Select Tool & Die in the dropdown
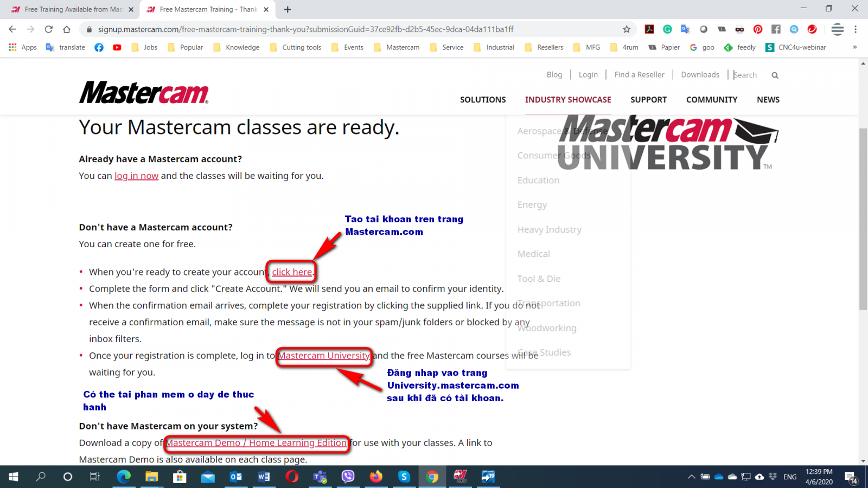 [539, 279]
